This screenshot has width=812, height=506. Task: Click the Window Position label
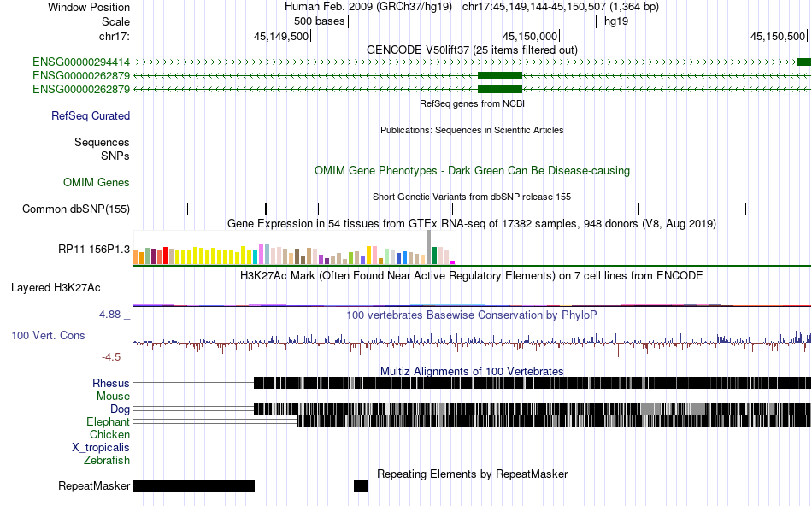[89, 7]
